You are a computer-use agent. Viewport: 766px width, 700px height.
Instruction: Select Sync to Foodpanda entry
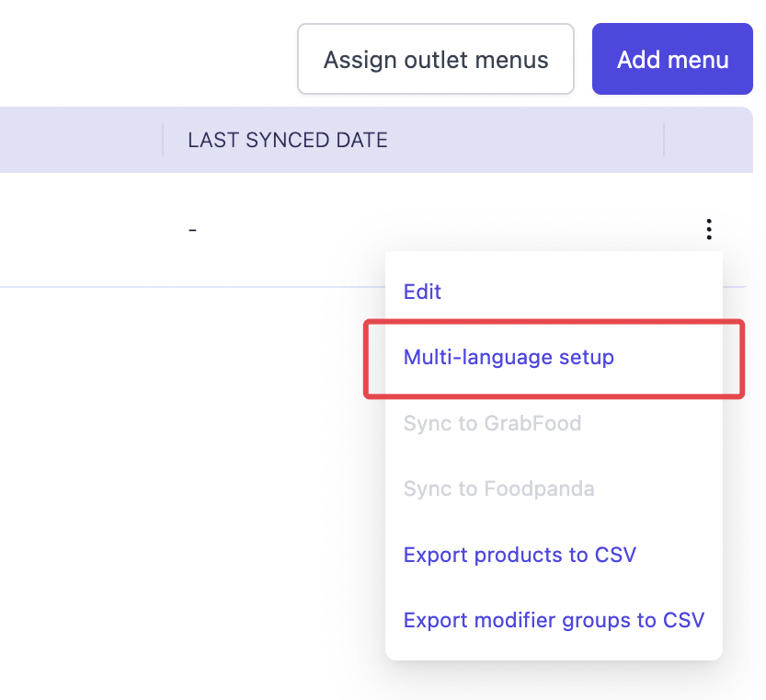pos(498,488)
